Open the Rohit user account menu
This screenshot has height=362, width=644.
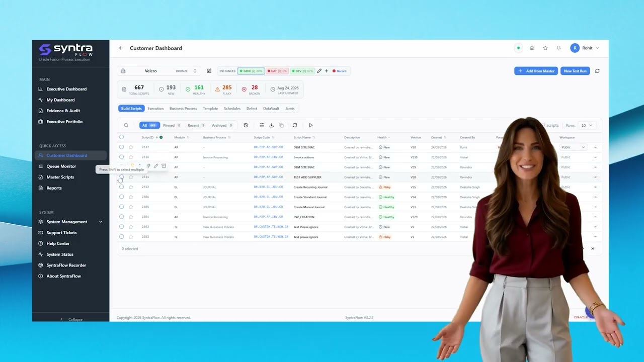coord(585,48)
